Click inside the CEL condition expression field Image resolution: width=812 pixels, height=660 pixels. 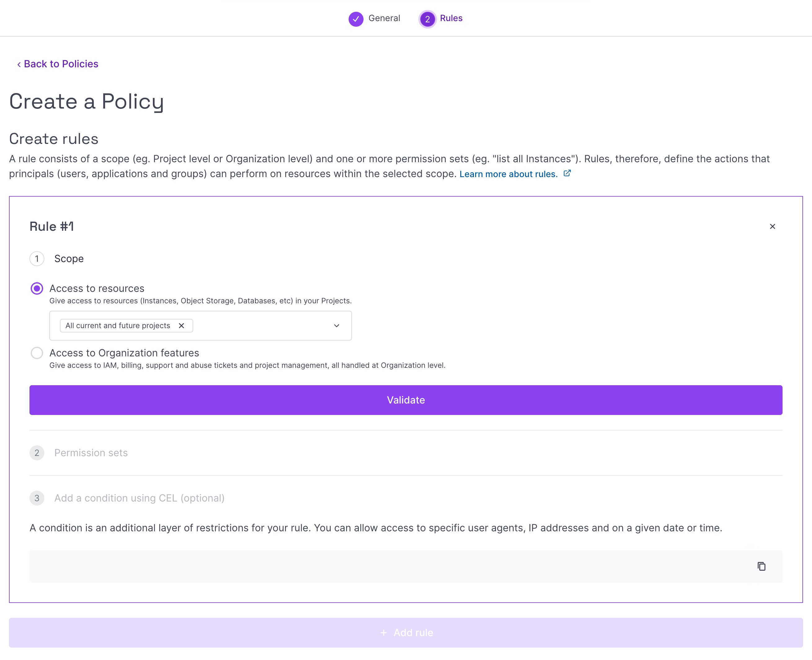pyautogui.click(x=380, y=566)
